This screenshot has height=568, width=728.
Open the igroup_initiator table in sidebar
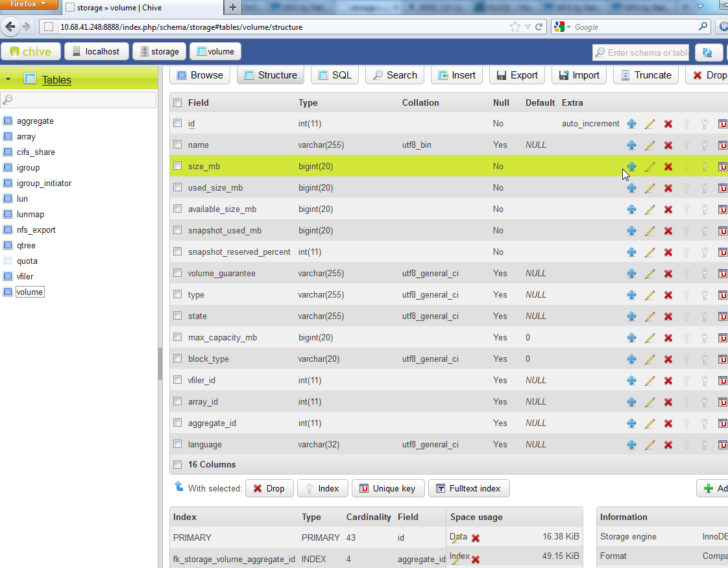point(44,183)
